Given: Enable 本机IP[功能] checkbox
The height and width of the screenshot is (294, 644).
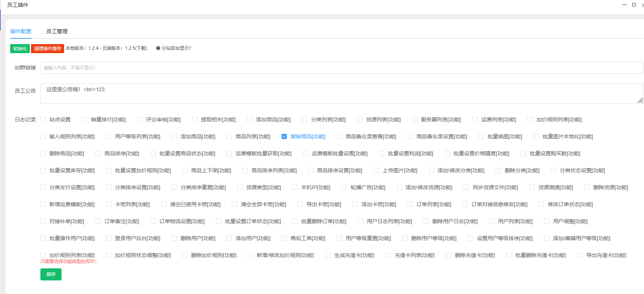Looking at the screenshot, I should pos(295,187).
